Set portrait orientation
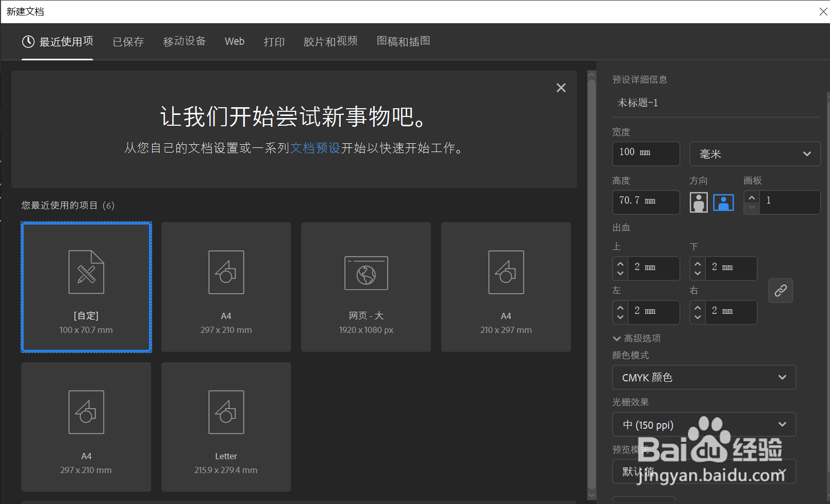This screenshot has height=504, width=830. pos(699,203)
